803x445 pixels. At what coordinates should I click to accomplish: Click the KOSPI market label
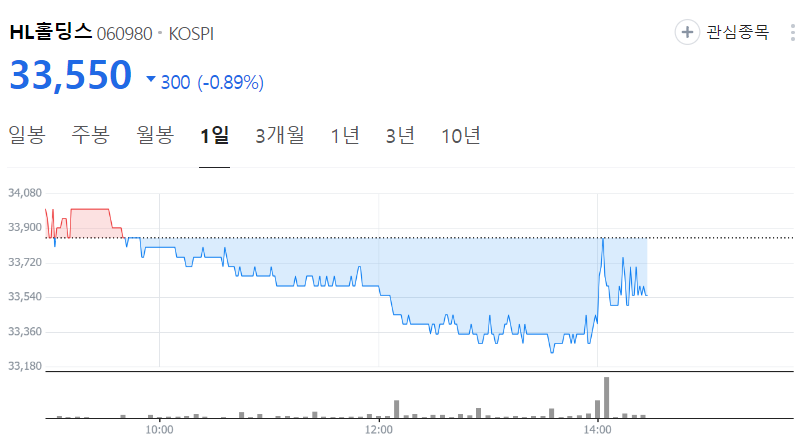tap(191, 34)
